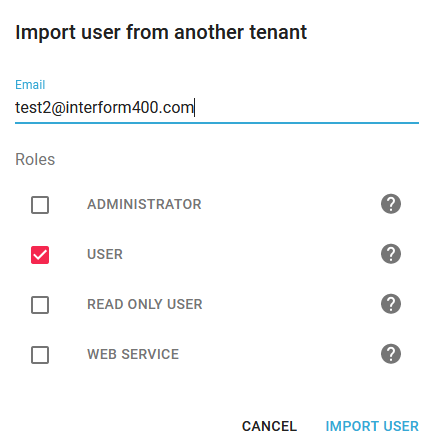Open help icon for Administrator role
This screenshot has height=447, width=433.
point(391,204)
